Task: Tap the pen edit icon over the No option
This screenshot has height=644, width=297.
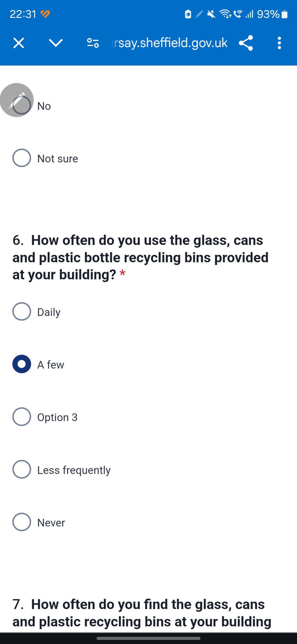Action: pos(17,100)
